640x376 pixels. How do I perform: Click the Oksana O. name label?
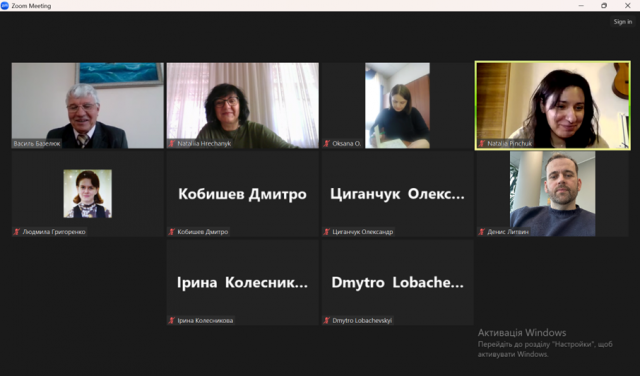point(347,143)
